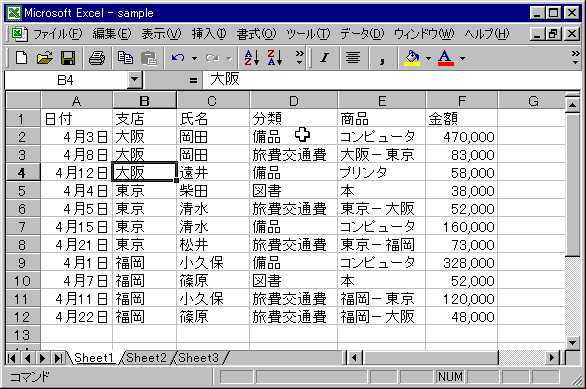Image resolution: width=586 pixels, height=389 pixels.
Task: Click the workbook document icon in menu bar
Action: point(19,34)
